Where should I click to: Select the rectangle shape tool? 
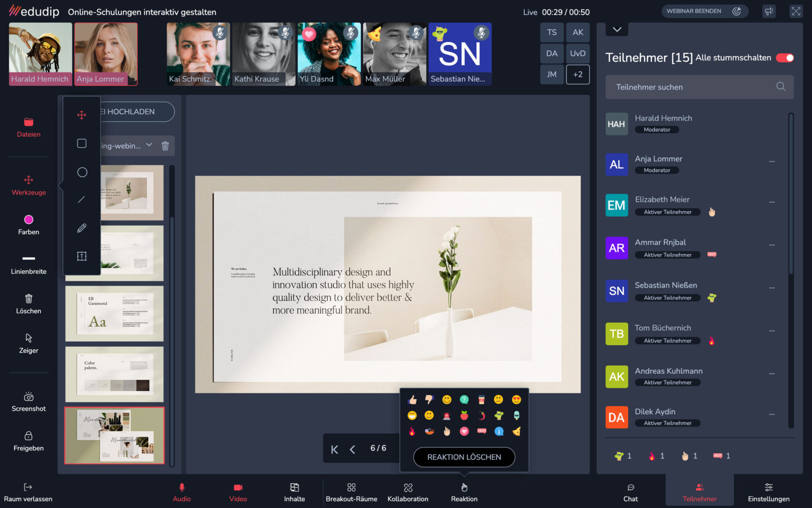pyautogui.click(x=82, y=144)
